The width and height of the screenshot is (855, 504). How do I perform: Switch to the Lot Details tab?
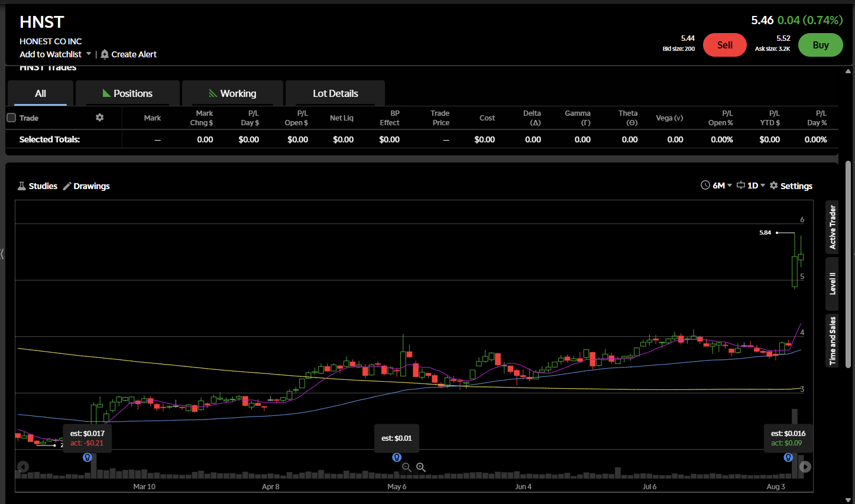pos(335,93)
